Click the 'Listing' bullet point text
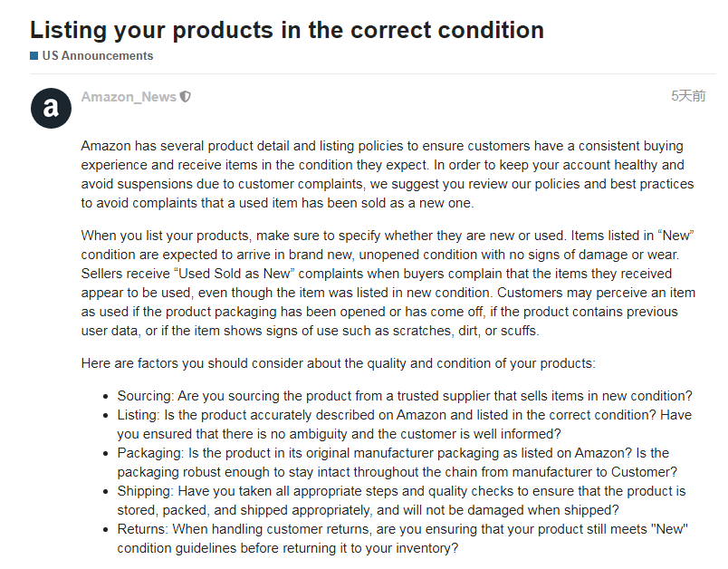This screenshot has height=569, width=728. click(x=405, y=424)
